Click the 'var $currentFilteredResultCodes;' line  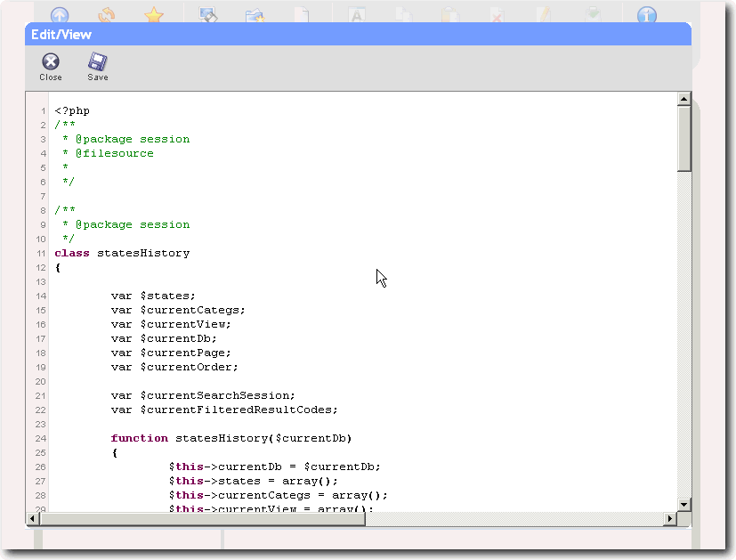(x=224, y=410)
